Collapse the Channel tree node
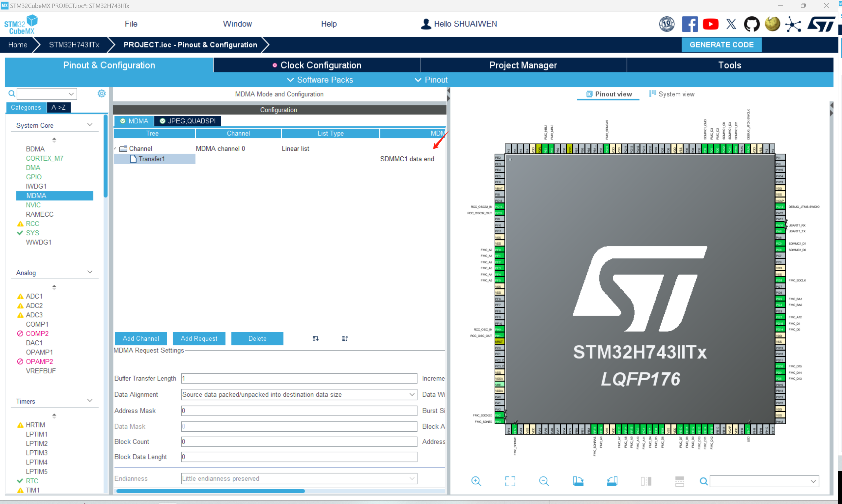The image size is (842, 504). tap(115, 148)
